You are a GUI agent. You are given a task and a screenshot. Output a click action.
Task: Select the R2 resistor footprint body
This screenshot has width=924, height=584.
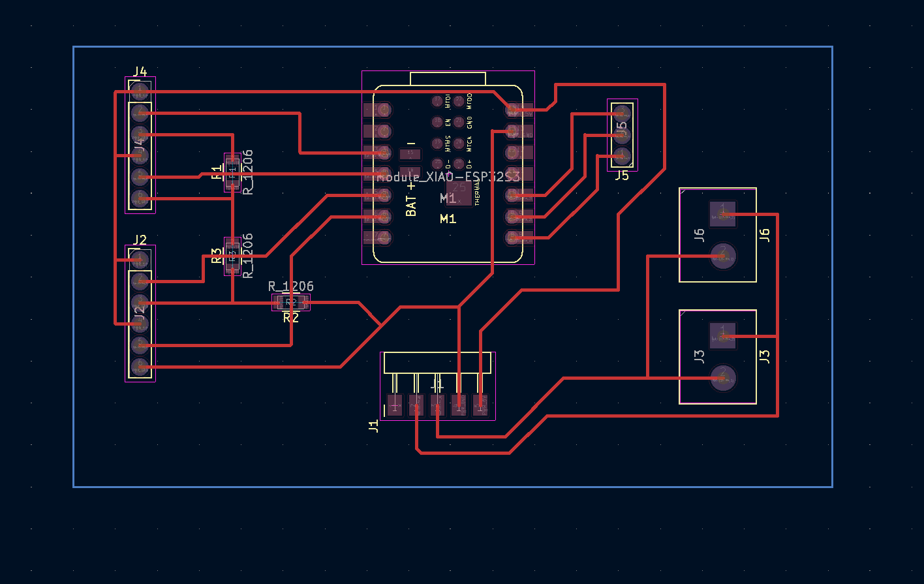[291, 302]
